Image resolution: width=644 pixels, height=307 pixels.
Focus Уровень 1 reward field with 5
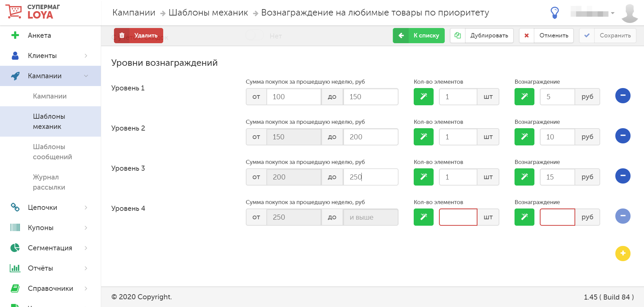(x=557, y=97)
